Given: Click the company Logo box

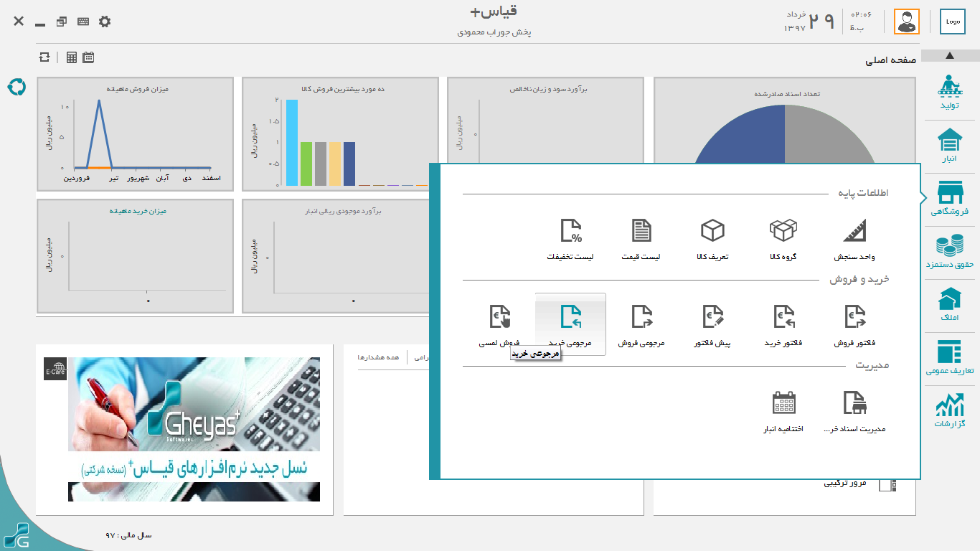Looking at the screenshot, I should (953, 22).
